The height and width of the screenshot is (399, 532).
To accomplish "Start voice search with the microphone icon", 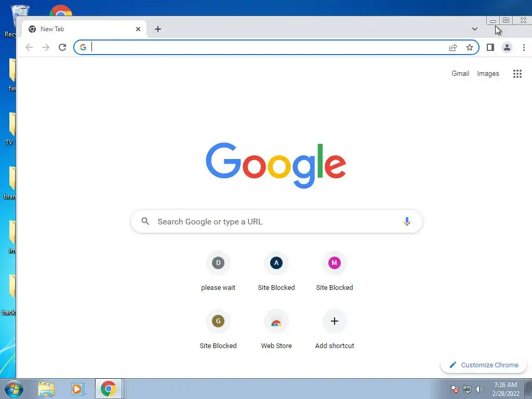I will coord(407,221).
